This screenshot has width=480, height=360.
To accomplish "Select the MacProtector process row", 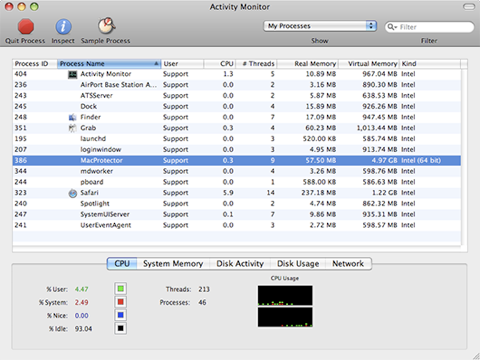I will [237, 160].
